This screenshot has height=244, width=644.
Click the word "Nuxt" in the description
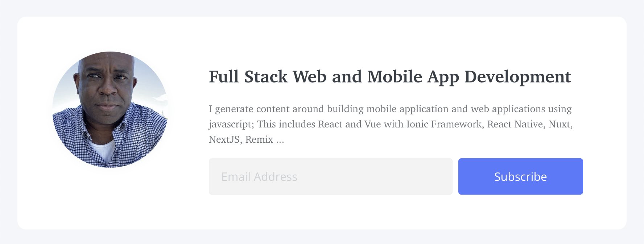pos(560,124)
